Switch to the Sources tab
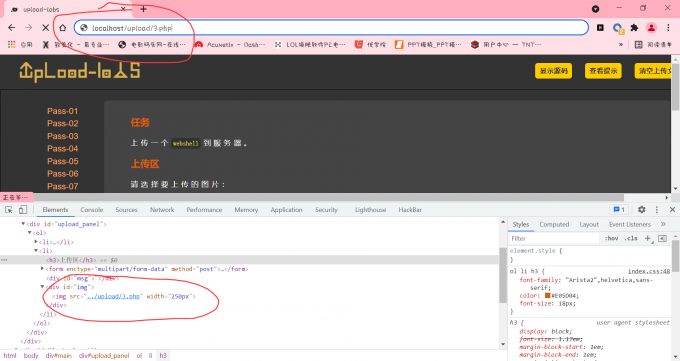680x361 pixels. pos(126,210)
